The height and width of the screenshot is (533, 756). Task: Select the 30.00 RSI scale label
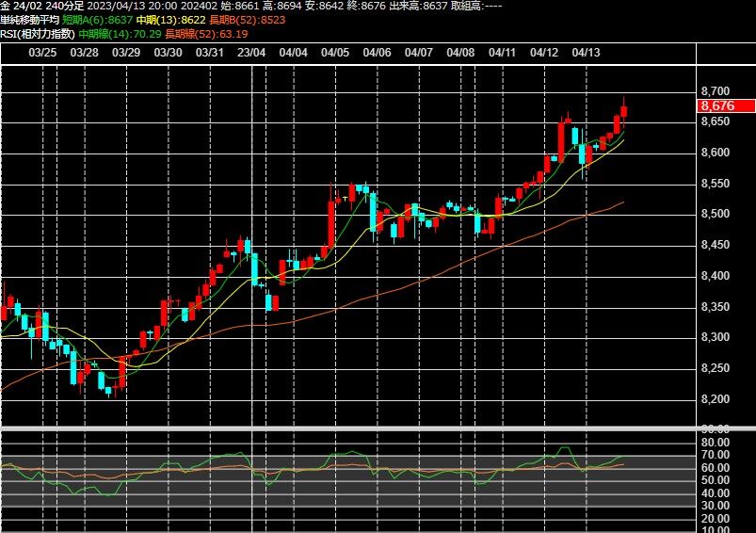[716, 506]
